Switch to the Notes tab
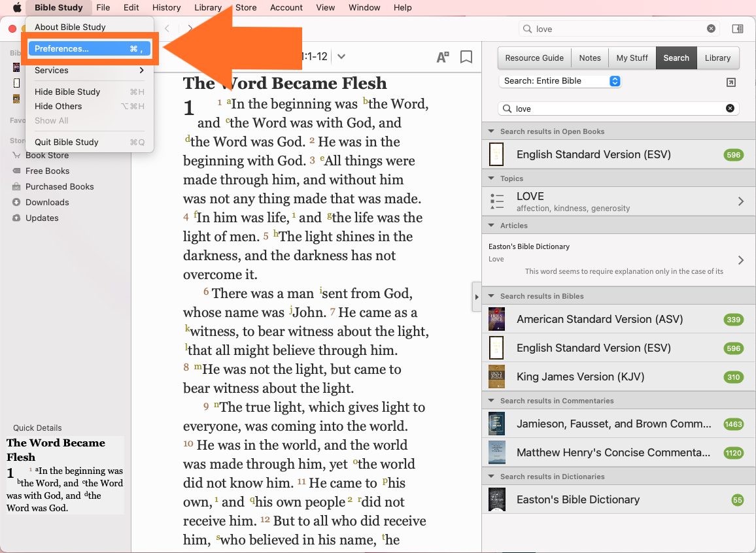756x553 pixels. 589,58
